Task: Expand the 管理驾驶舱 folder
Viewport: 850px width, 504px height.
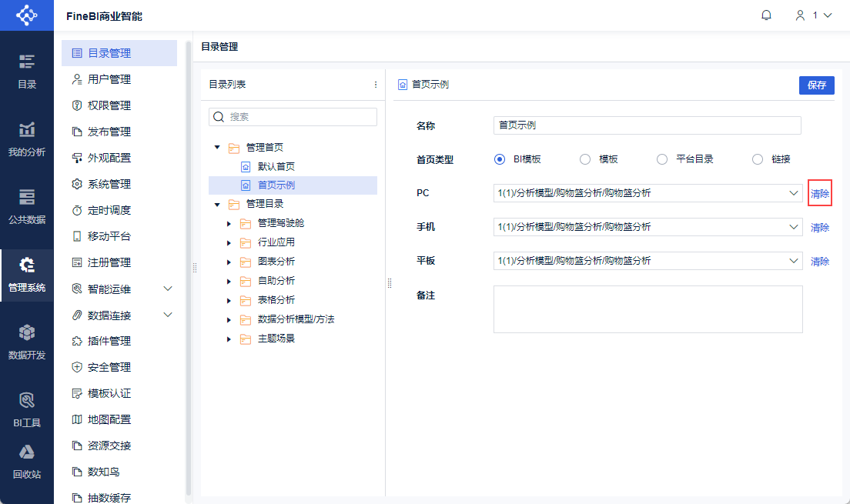Action: click(x=229, y=223)
